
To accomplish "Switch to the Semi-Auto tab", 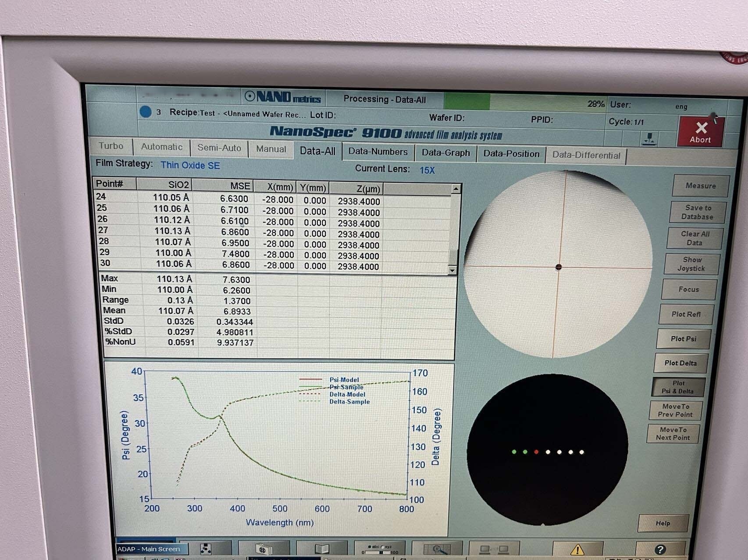I will click(x=219, y=148).
